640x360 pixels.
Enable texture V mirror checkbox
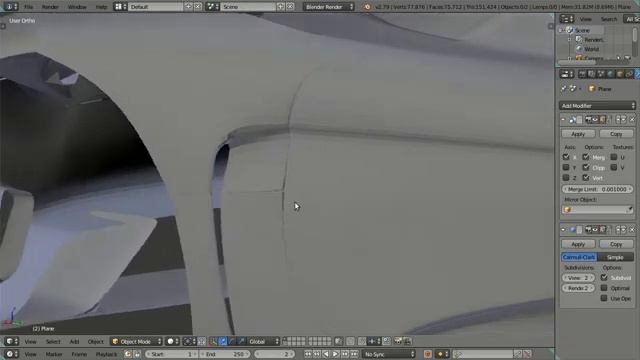[613, 167]
